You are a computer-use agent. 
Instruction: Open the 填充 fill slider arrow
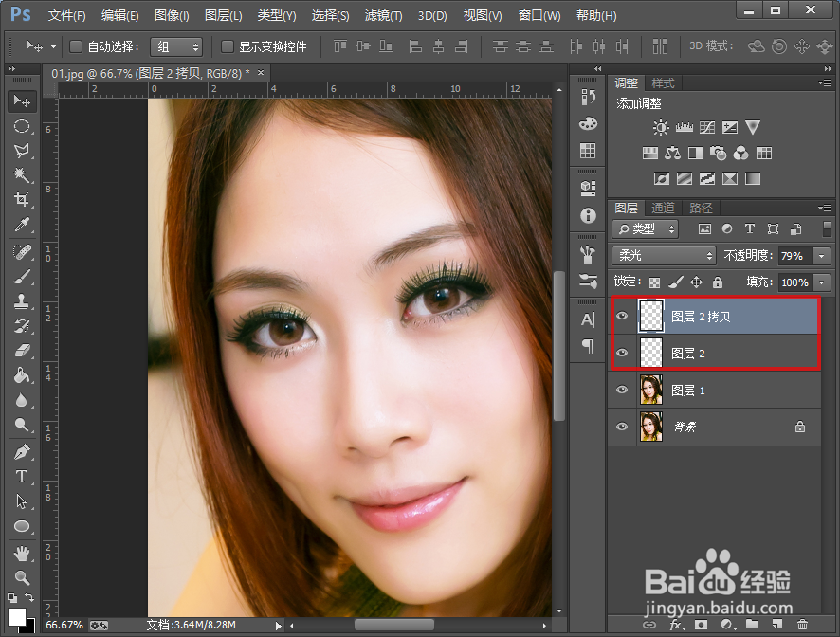[x=822, y=282]
